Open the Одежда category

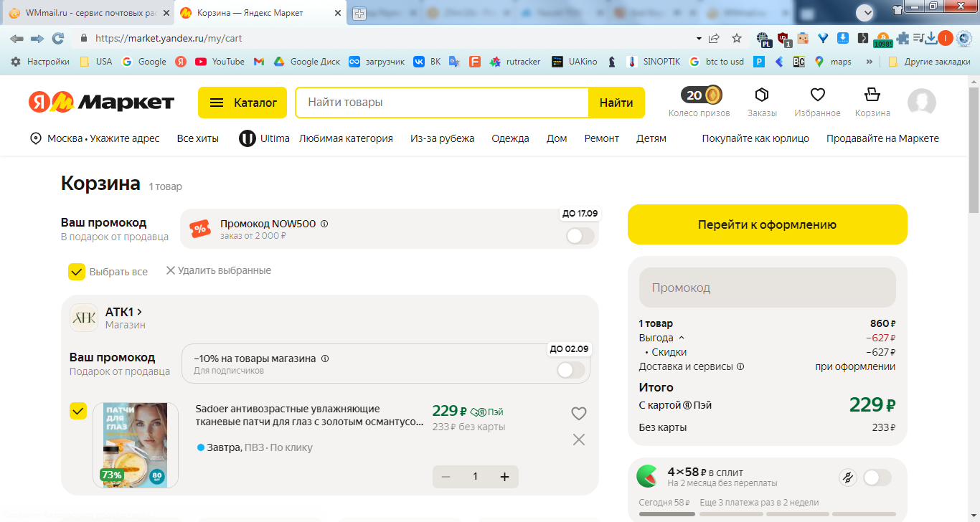(x=510, y=138)
